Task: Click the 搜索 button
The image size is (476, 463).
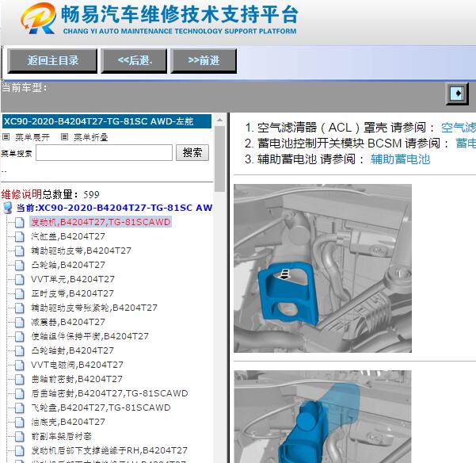Action: pyautogui.click(x=192, y=152)
